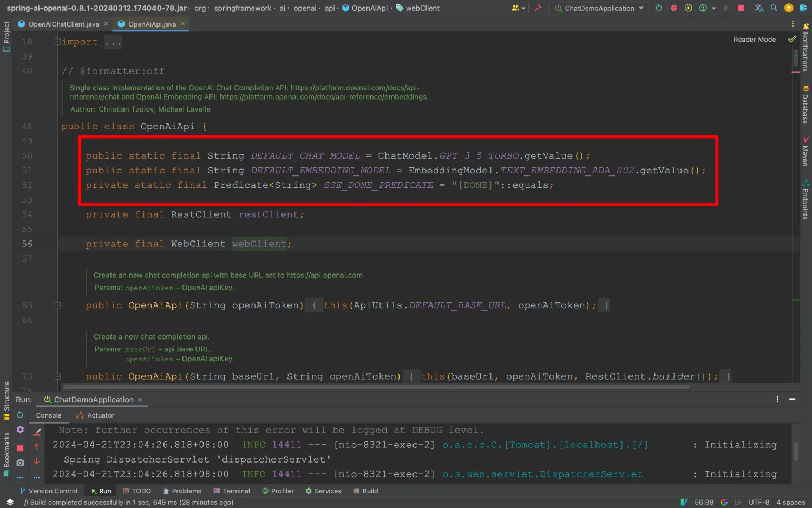Toggle Reader Mode in the editor
Image resolution: width=812 pixels, height=508 pixels.
[x=755, y=40]
